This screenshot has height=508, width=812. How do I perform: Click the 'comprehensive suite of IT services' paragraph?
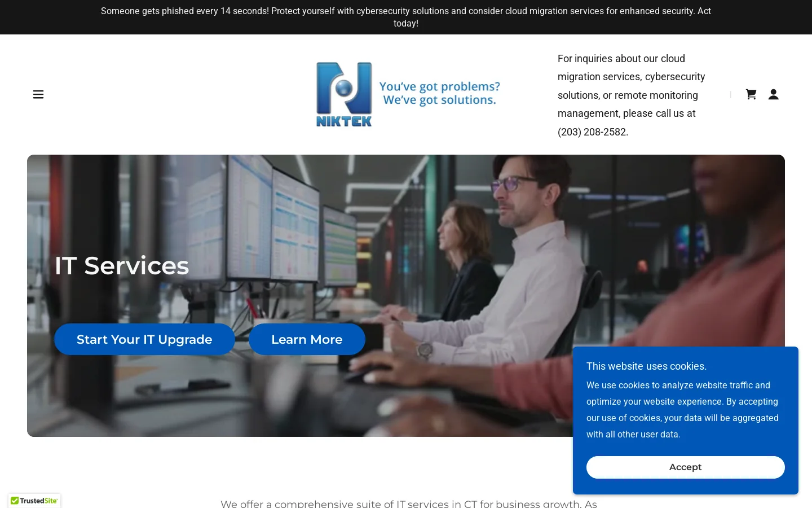click(409, 503)
